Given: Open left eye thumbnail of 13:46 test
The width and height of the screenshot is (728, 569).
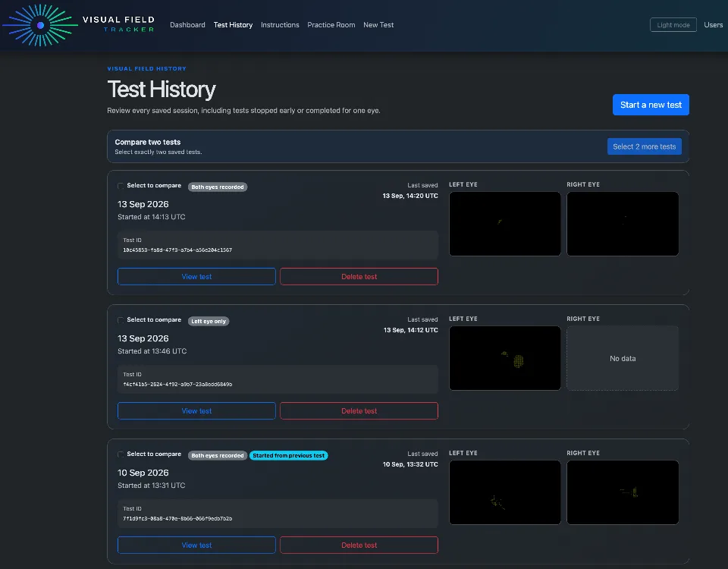Looking at the screenshot, I should pos(505,358).
